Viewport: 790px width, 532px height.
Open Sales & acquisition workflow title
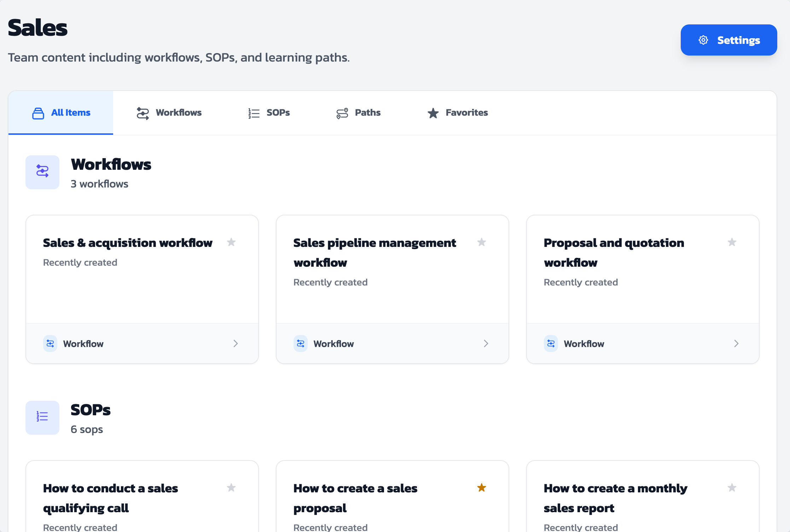pyautogui.click(x=128, y=243)
